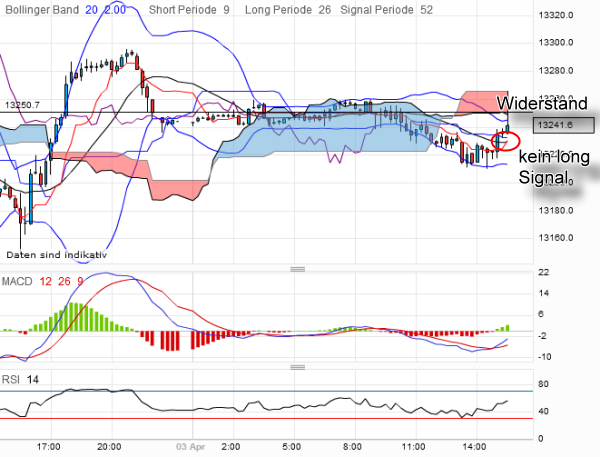Click the red MACD value 26
Screen dimensions: 600x457
pyautogui.click(x=64, y=282)
